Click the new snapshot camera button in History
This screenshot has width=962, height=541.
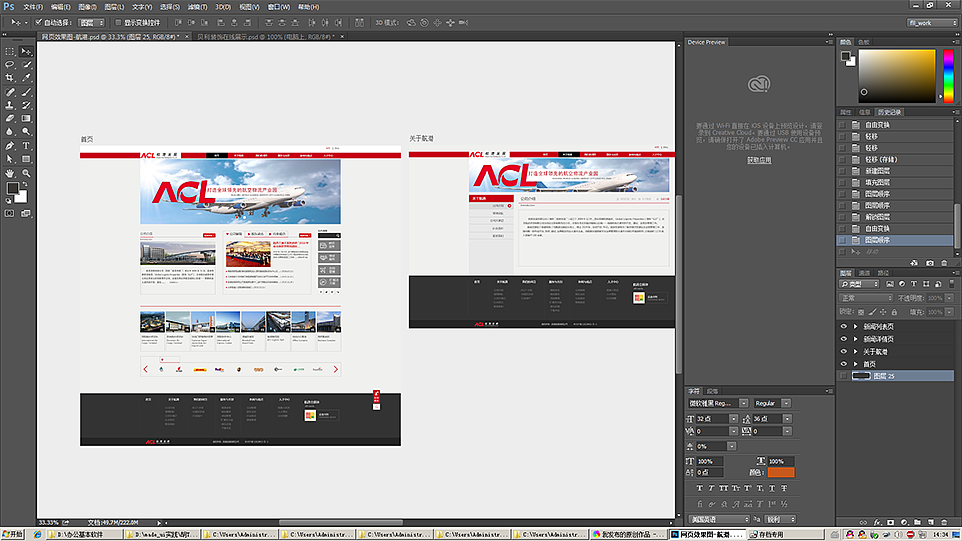[929, 263]
